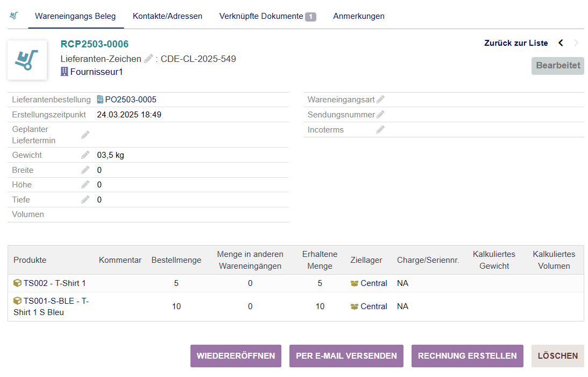Viewport: 588px width, 377px height.
Task: Edit the Lieferanten-Zeichen pencil icon
Action: click(x=149, y=59)
